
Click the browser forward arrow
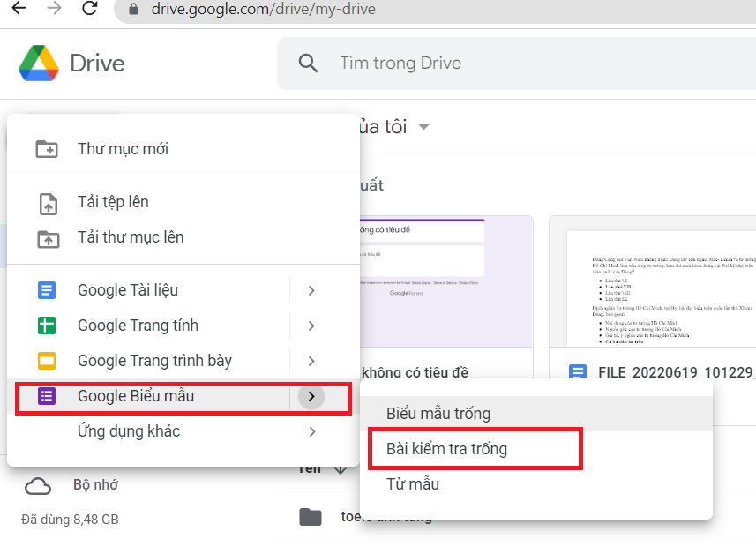tap(54, 8)
